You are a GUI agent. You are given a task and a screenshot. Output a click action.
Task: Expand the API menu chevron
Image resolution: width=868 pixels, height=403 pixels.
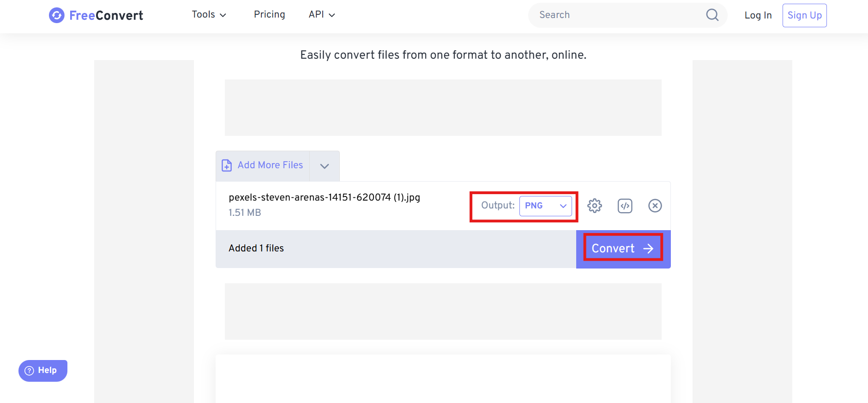pyautogui.click(x=332, y=15)
